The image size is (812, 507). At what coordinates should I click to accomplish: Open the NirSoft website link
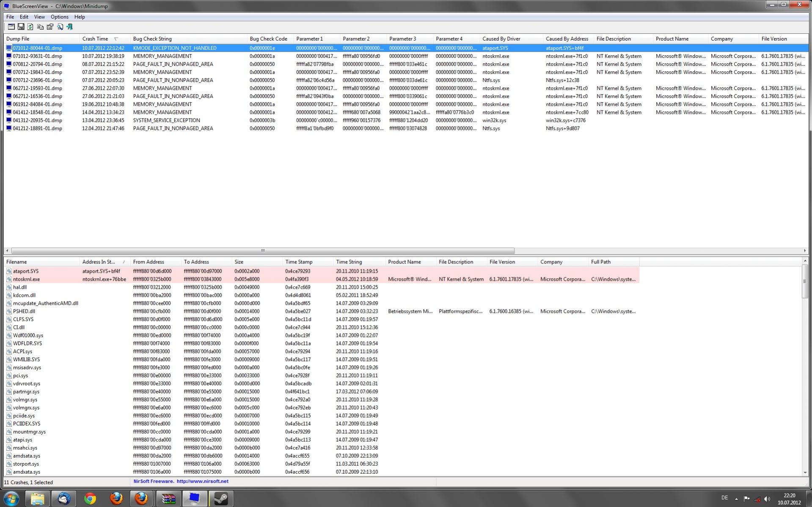coord(202,481)
